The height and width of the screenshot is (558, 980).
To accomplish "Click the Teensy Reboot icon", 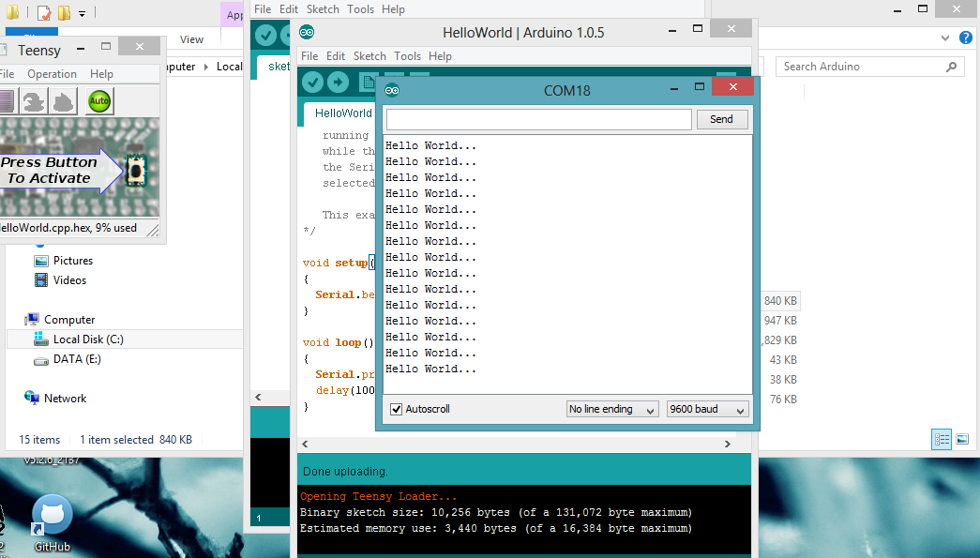I will point(64,101).
